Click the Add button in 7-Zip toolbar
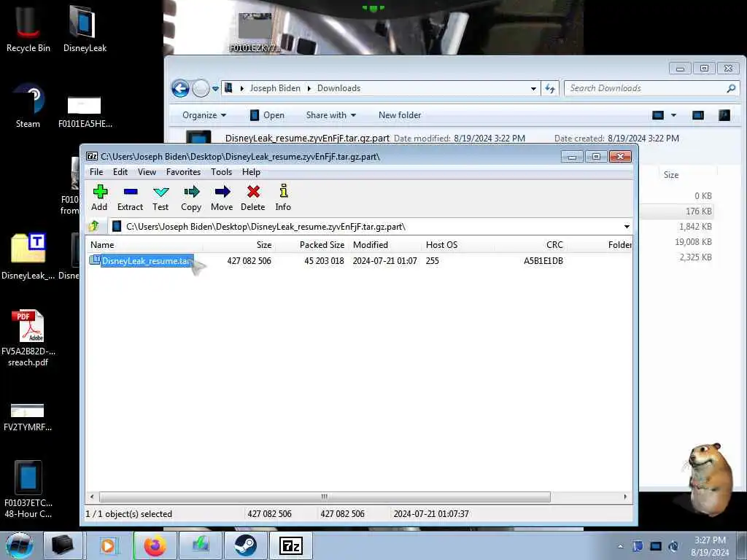 [x=99, y=198]
